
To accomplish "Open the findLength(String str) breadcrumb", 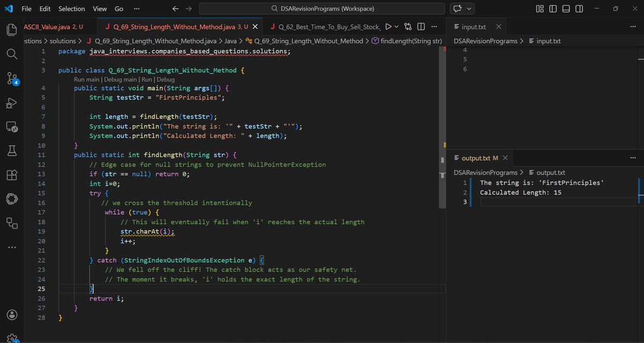I will tap(407, 41).
